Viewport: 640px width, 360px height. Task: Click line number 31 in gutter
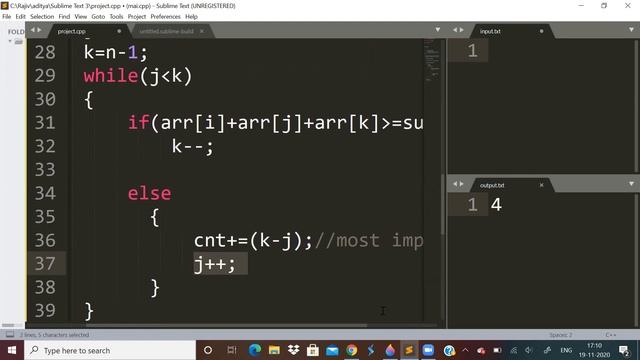[x=45, y=122]
